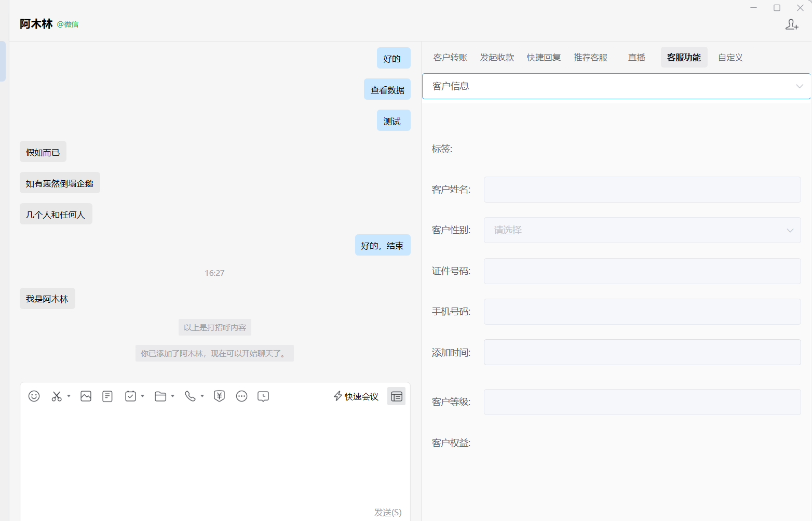Viewport: 812px width, 521px height.
Task: Switch to 自定义 tab
Action: (730, 57)
